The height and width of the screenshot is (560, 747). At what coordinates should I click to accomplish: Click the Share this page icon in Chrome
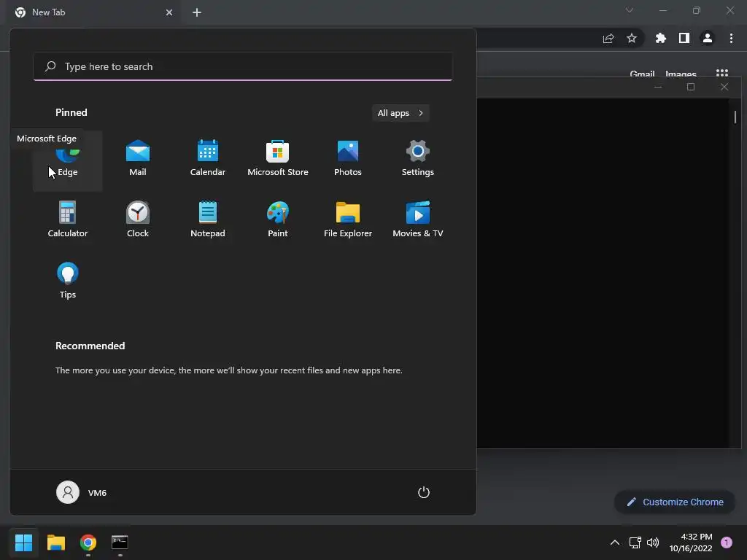[608, 38]
